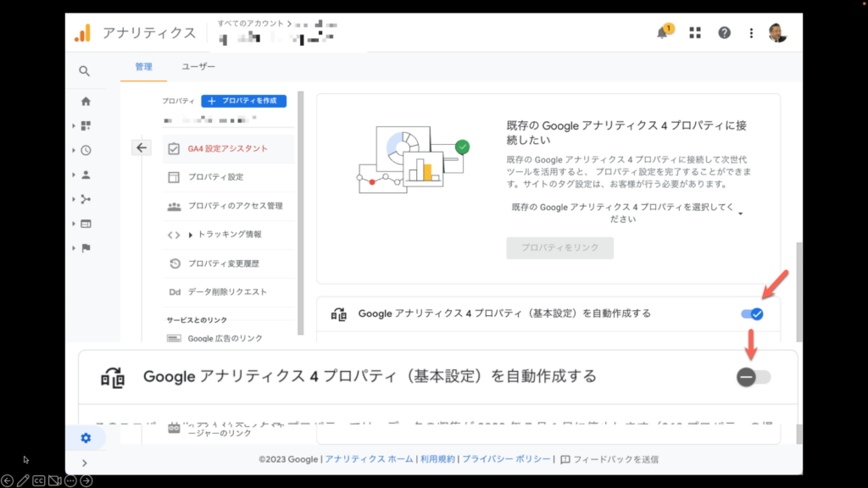Screen dimensions: 868x488
Task: Click the Google Analytics logo
Action: [x=82, y=33]
